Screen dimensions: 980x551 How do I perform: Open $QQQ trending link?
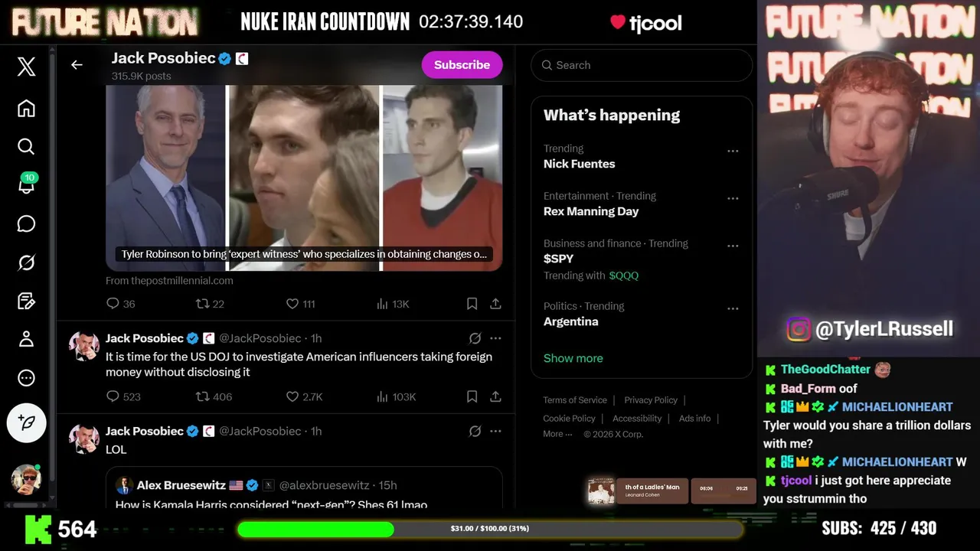(623, 275)
